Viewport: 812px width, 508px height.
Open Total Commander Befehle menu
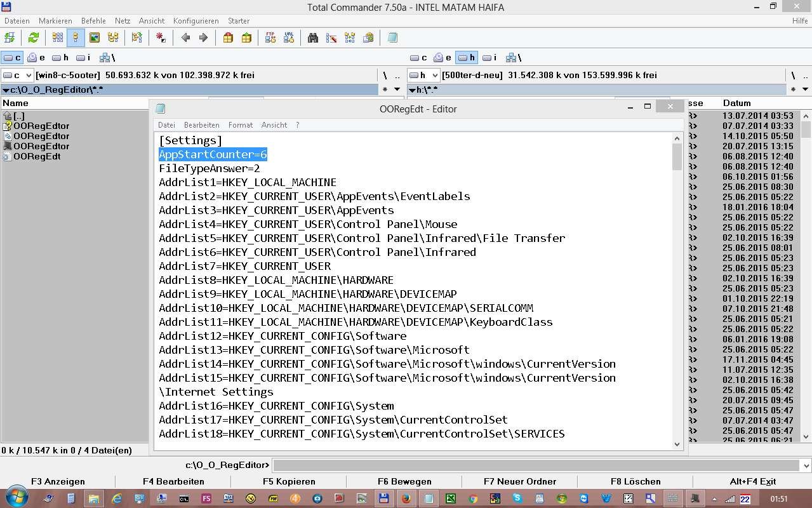coord(93,21)
